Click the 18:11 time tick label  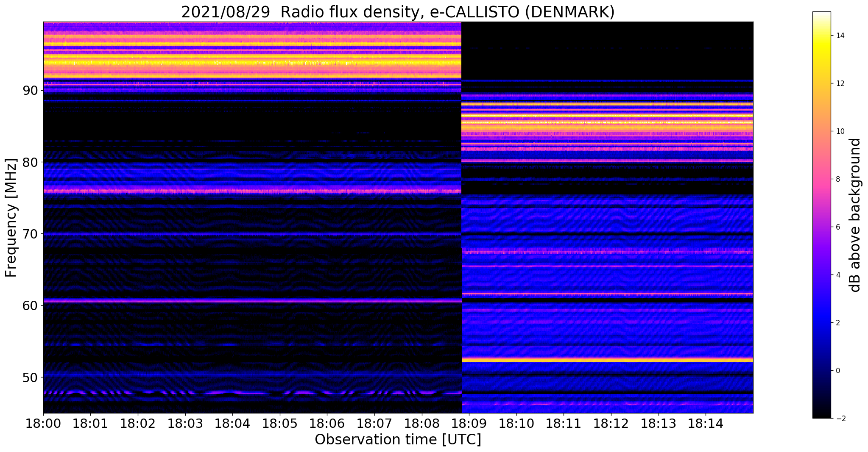point(564,424)
